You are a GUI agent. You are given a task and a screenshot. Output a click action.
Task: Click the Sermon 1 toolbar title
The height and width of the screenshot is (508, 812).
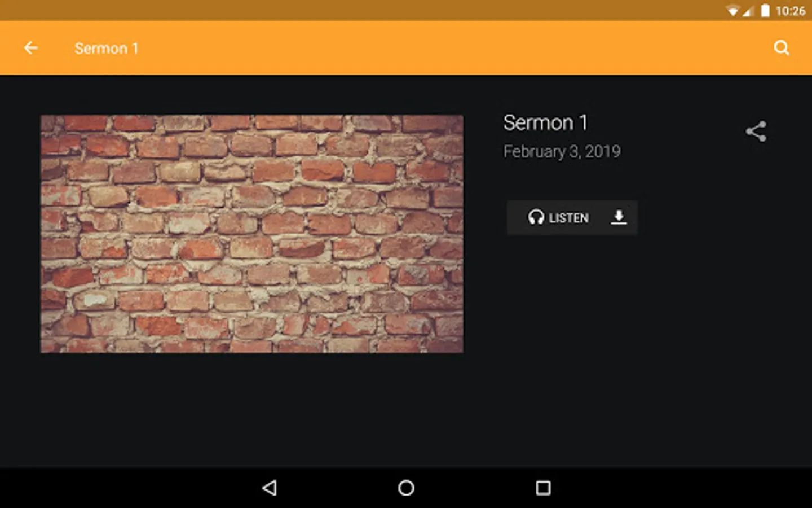click(107, 49)
